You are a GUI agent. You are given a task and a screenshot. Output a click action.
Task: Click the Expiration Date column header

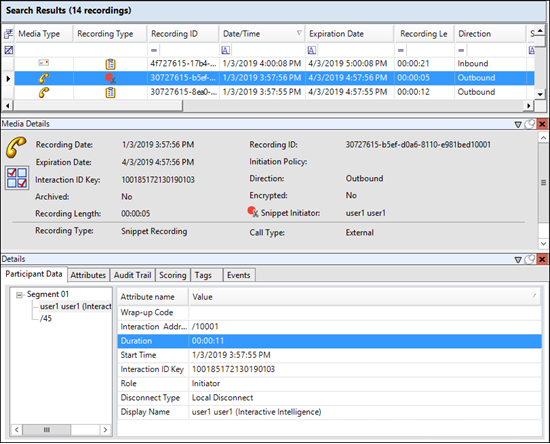(x=350, y=34)
